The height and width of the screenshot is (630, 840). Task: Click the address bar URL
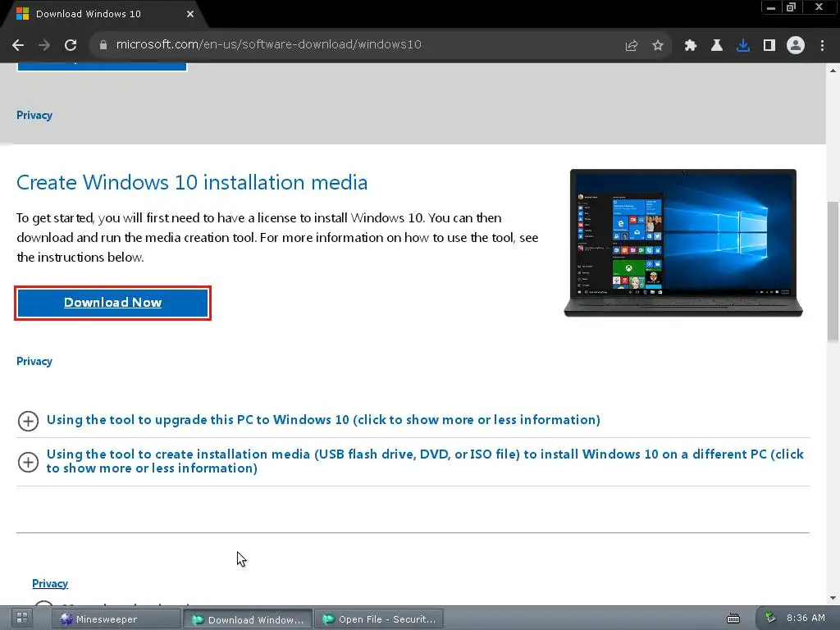(268, 44)
